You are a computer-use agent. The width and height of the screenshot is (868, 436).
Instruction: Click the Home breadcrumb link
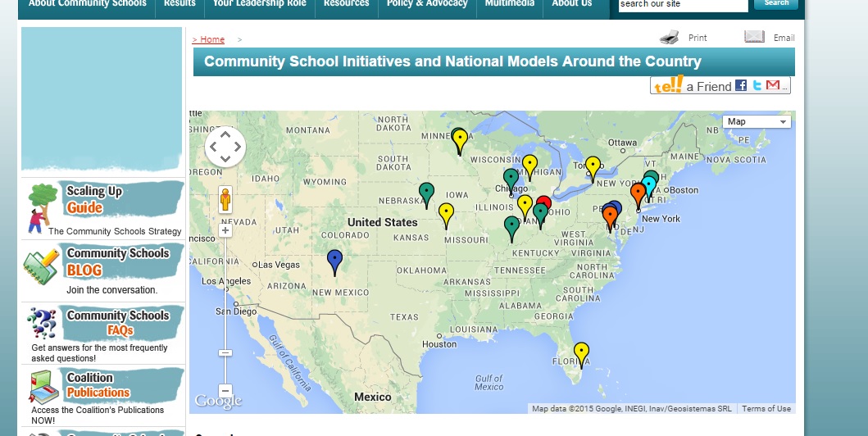(209, 39)
